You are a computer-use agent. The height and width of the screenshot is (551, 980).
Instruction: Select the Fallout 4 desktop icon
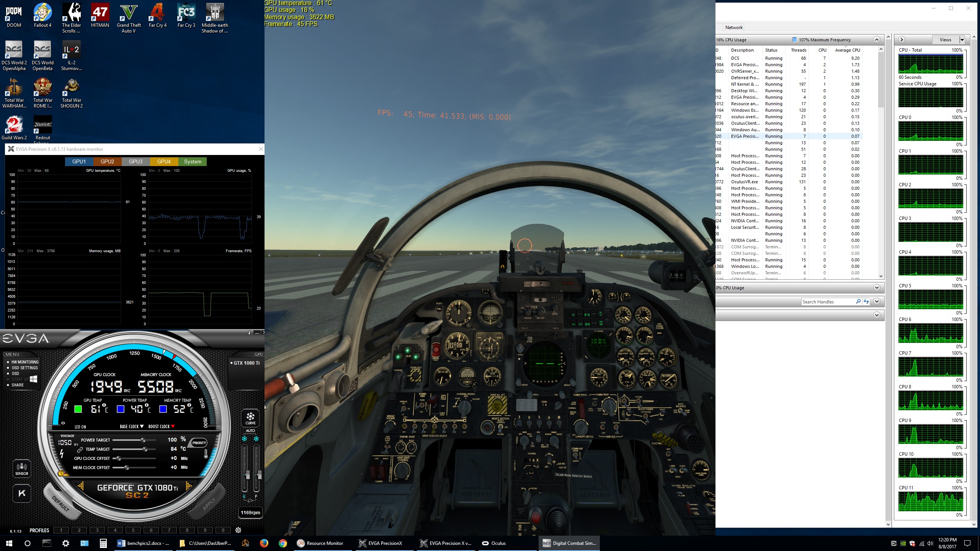[42, 15]
